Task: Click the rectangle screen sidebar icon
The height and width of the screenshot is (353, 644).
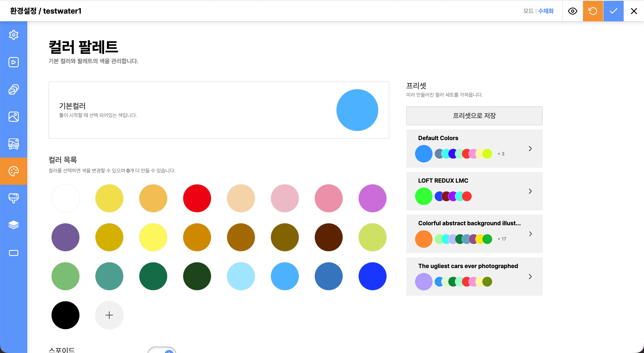Action: pyautogui.click(x=13, y=253)
